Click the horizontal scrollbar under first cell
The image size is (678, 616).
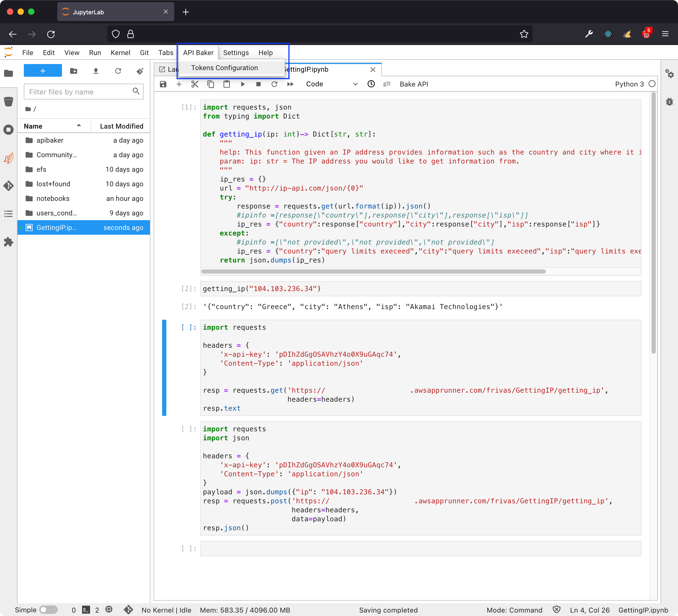coord(373,271)
